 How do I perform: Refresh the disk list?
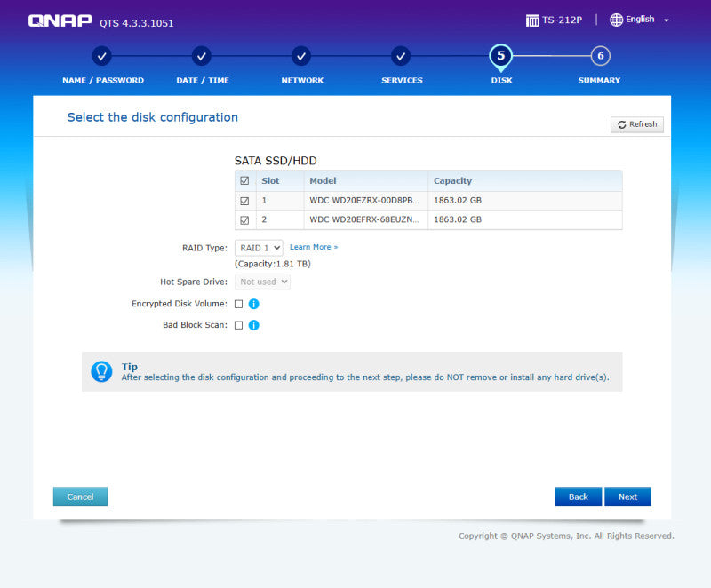click(636, 124)
